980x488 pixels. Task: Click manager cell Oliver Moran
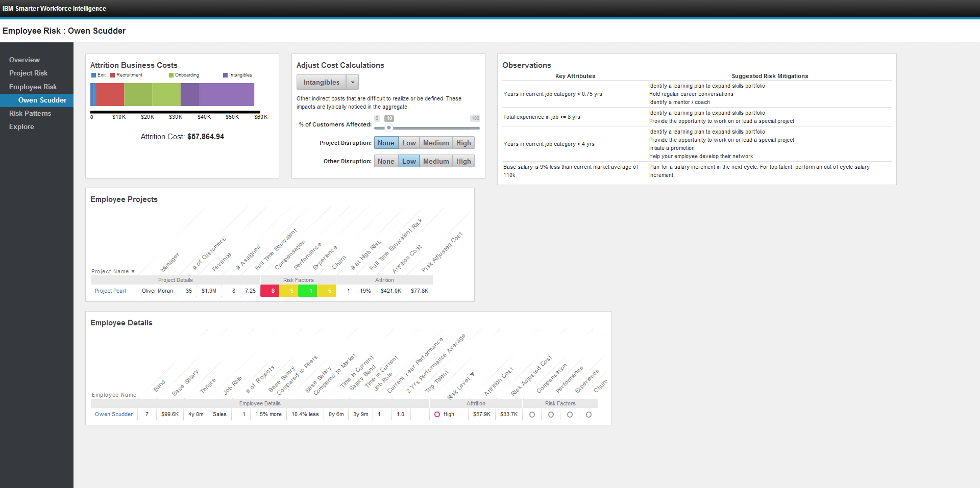157,291
